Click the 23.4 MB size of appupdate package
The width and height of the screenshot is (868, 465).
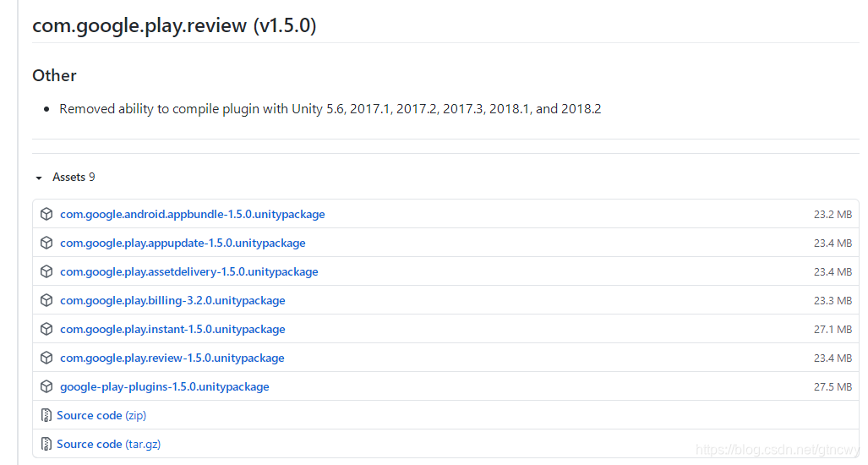[x=833, y=243]
